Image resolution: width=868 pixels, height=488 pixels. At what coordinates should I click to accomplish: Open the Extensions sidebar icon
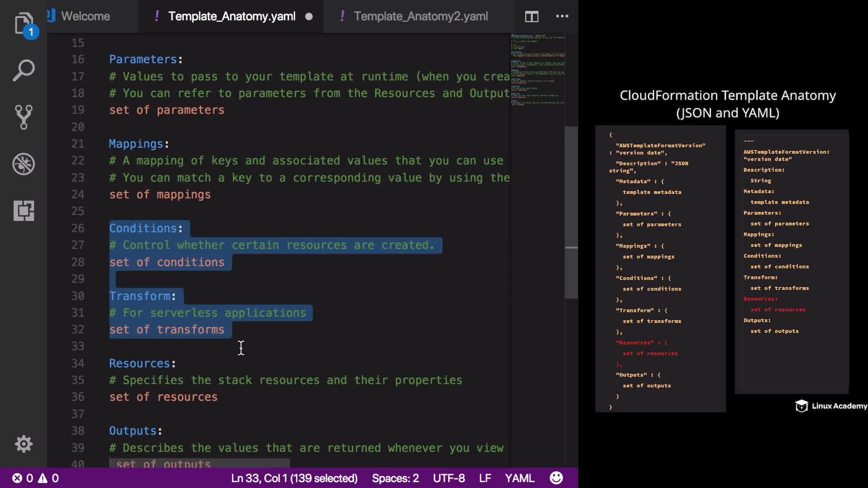pyautogui.click(x=24, y=211)
